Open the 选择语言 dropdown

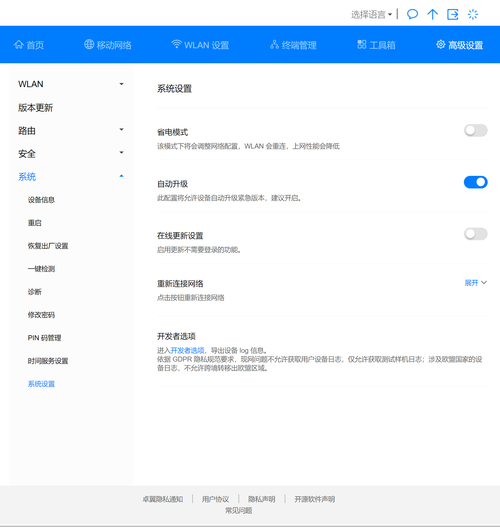click(371, 14)
